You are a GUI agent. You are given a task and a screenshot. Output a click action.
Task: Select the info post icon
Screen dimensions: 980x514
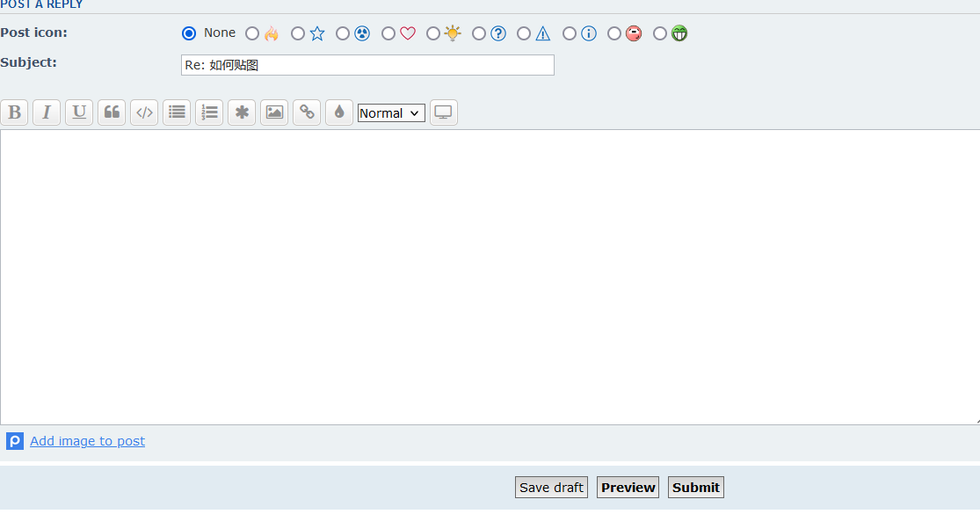pos(570,33)
